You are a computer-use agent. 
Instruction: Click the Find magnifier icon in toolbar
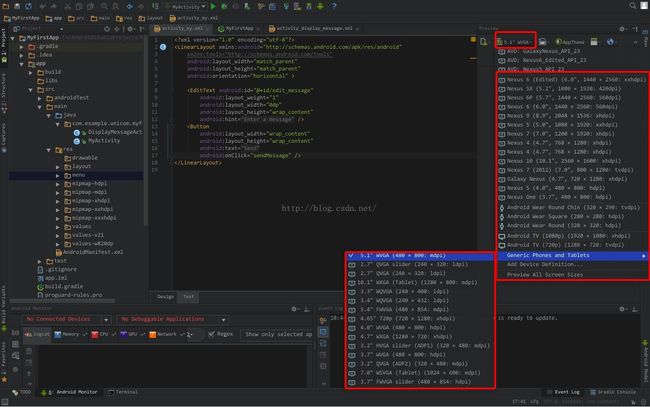click(104, 6)
